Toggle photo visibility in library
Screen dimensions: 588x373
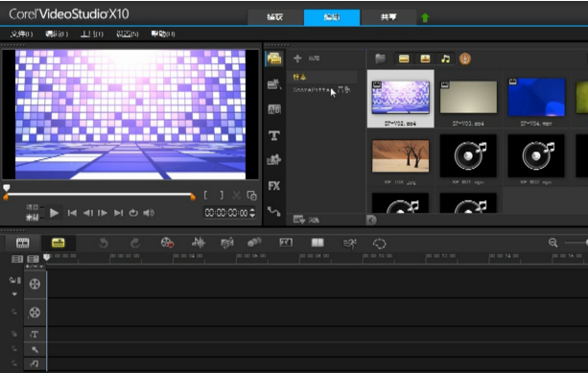[425, 58]
